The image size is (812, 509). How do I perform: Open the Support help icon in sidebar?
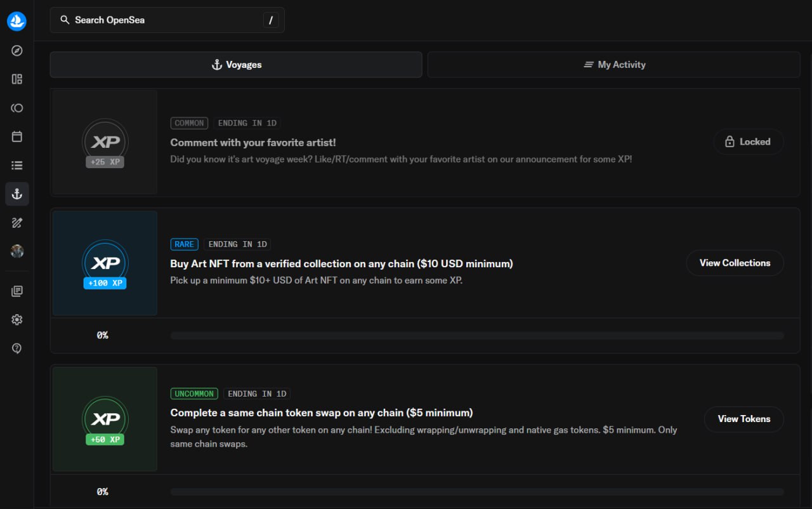(17, 348)
